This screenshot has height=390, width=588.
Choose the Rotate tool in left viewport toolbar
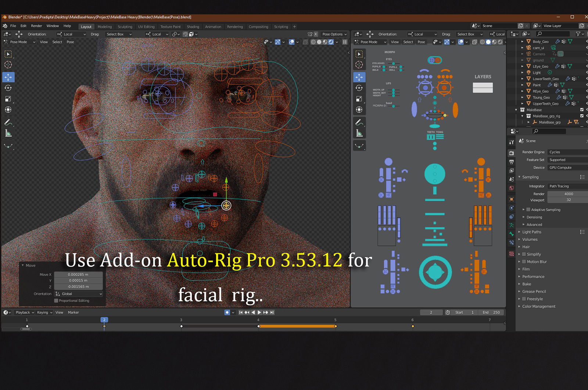[8, 88]
